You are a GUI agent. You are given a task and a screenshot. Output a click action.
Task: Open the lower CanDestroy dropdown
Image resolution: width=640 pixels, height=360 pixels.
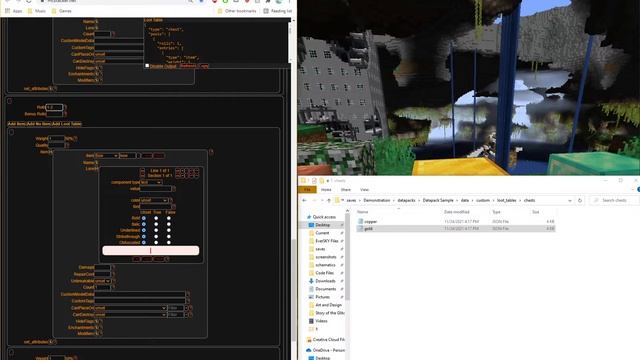pyautogui.click(x=130, y=315)
